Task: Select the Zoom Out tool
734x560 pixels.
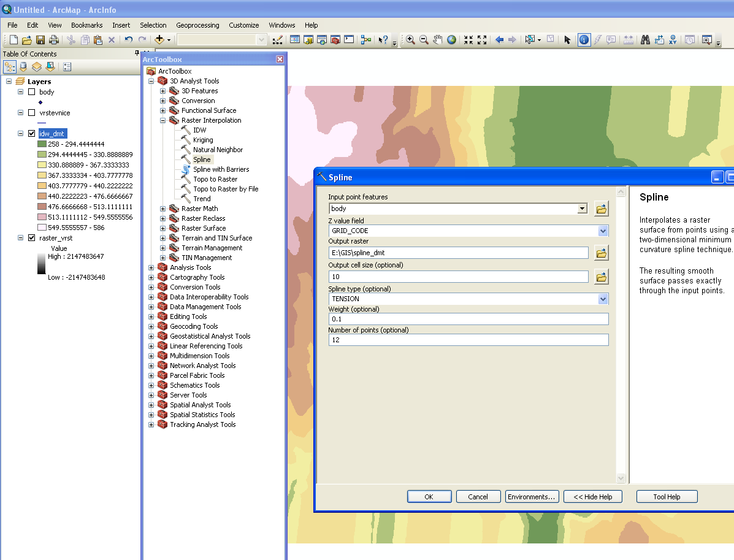Action: pos(424,40)
